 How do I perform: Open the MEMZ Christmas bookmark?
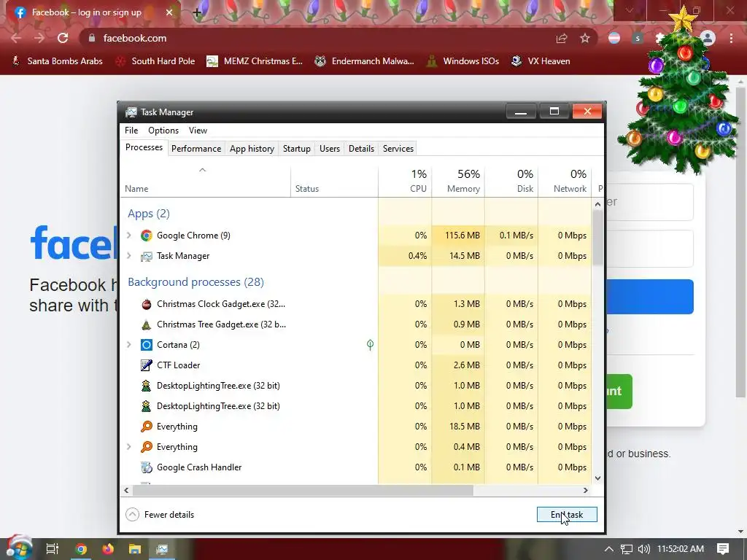pos(255,61)
